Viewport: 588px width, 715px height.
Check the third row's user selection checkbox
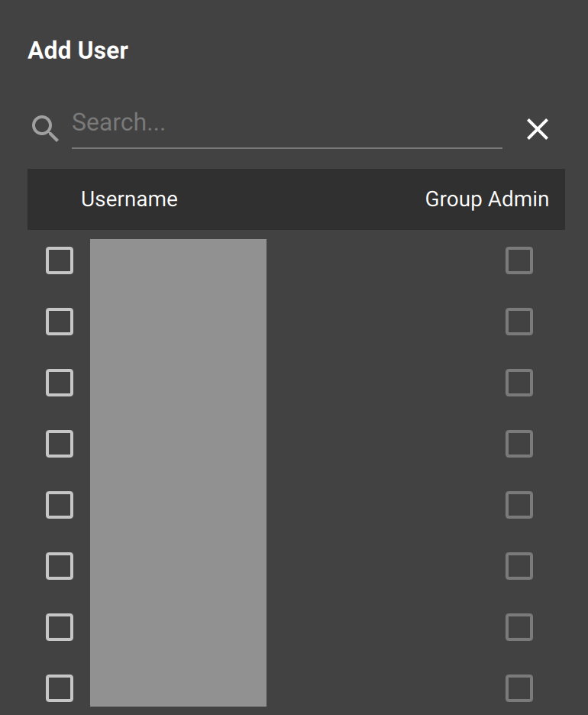click(x=60, y=383)
